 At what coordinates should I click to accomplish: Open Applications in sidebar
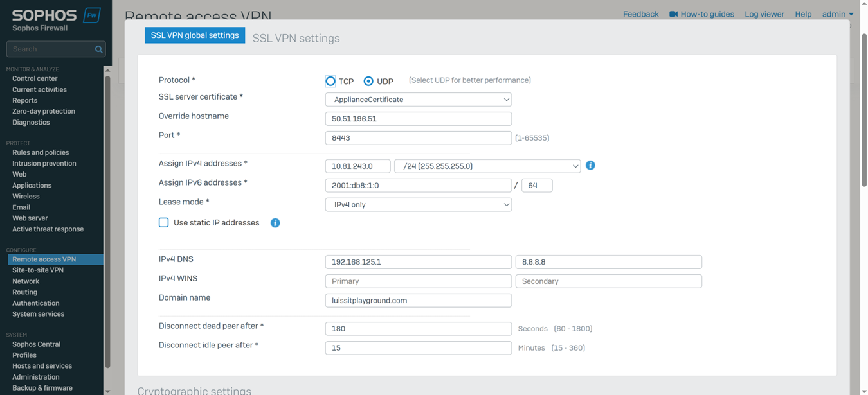(32, 186)
